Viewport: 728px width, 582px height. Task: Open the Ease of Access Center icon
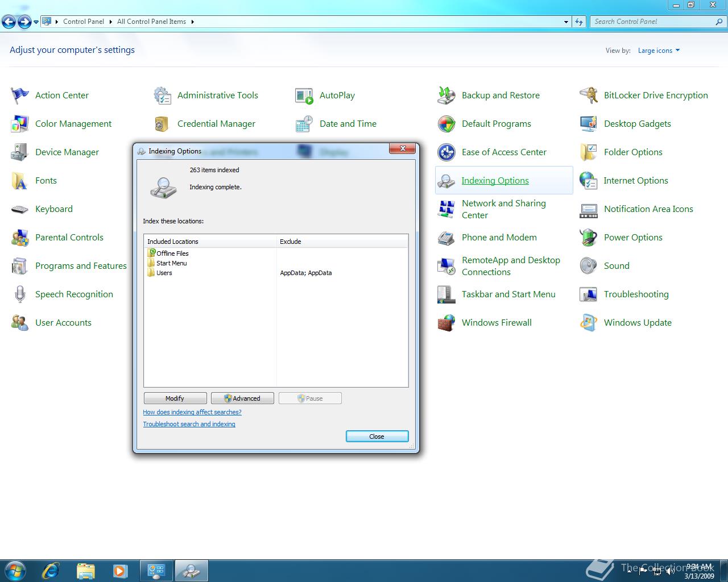click(x=446, y=152)
